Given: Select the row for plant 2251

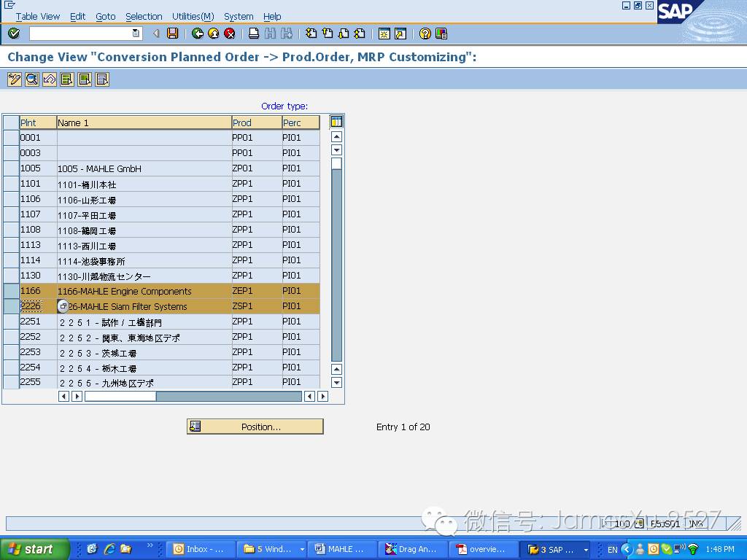Looking at the screenshot, I should tap(11, 322).
